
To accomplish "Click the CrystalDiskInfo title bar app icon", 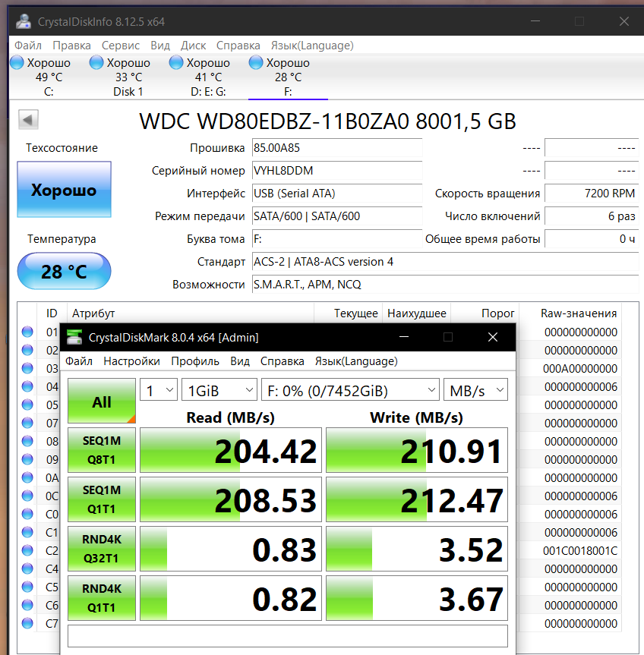I will click(24, 21).
